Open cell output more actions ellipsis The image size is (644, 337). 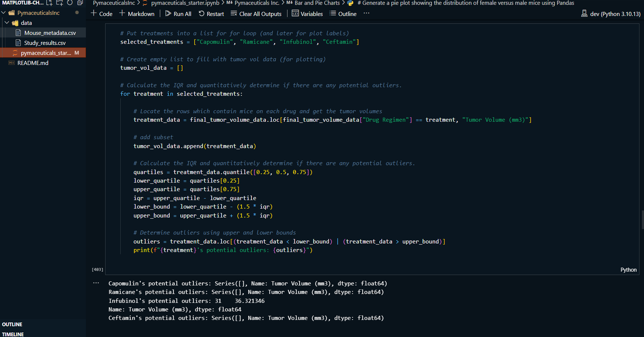point(96,283)
